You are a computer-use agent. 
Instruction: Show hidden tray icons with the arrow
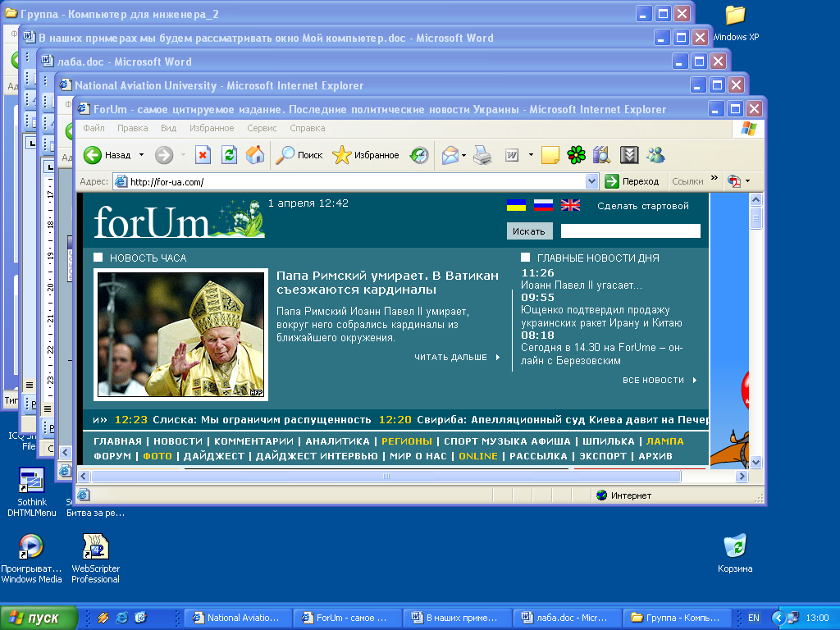[778, 618]
